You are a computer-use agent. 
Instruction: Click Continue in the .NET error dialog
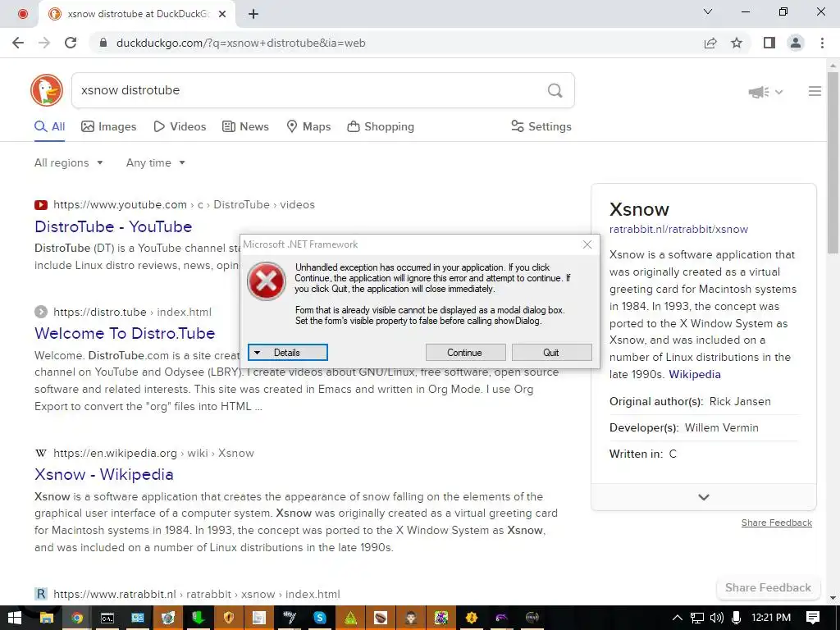pyautogui.click(x=465, y=353)
